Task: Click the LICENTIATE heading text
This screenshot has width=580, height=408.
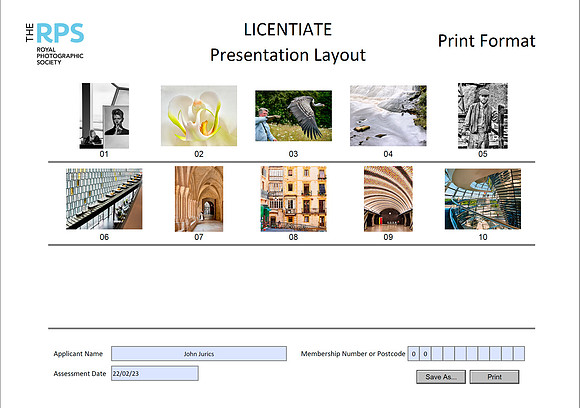Action: (288, 30)
